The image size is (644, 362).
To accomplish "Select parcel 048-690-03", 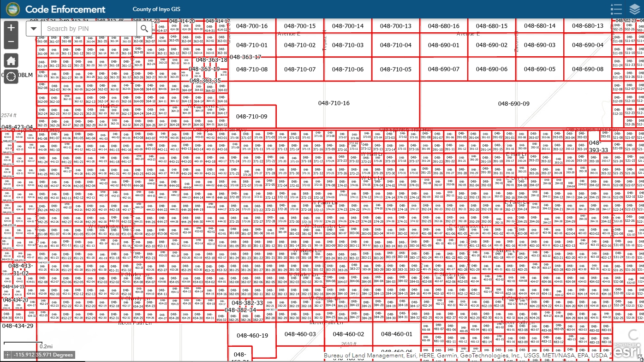I will click(539, 45).
